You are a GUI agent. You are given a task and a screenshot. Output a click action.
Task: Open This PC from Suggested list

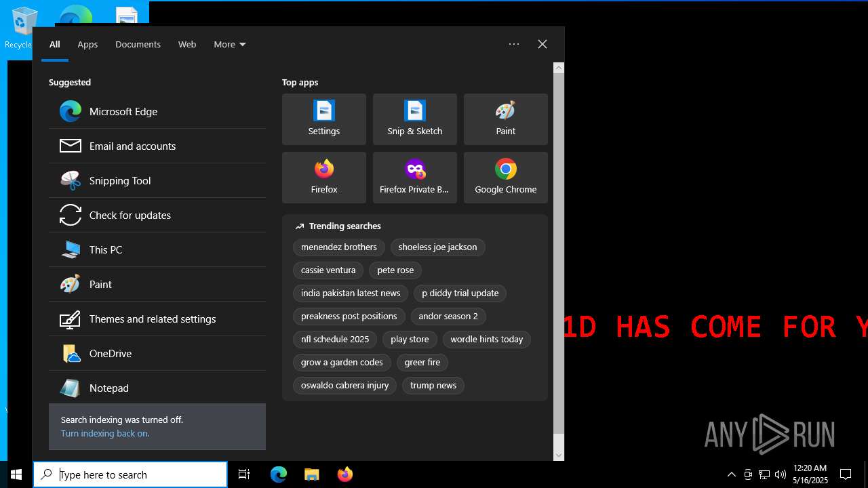pyautogui.click(x=157, y=249)
